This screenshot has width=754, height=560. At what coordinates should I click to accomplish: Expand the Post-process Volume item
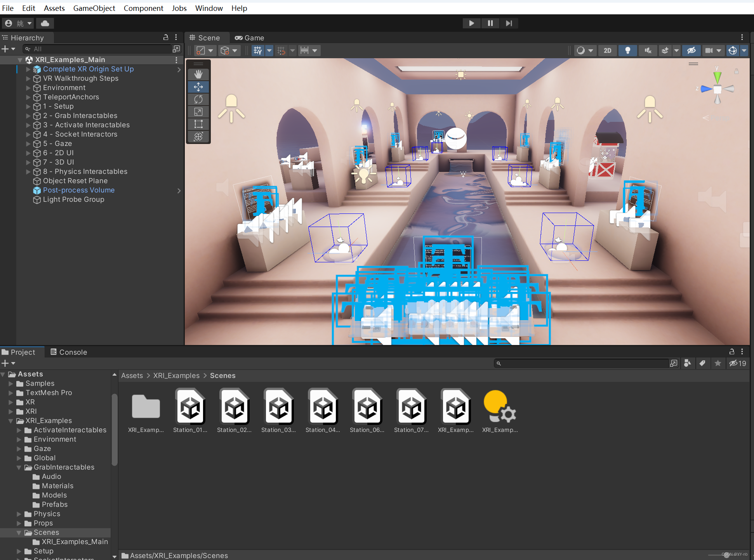click(179, 190)
